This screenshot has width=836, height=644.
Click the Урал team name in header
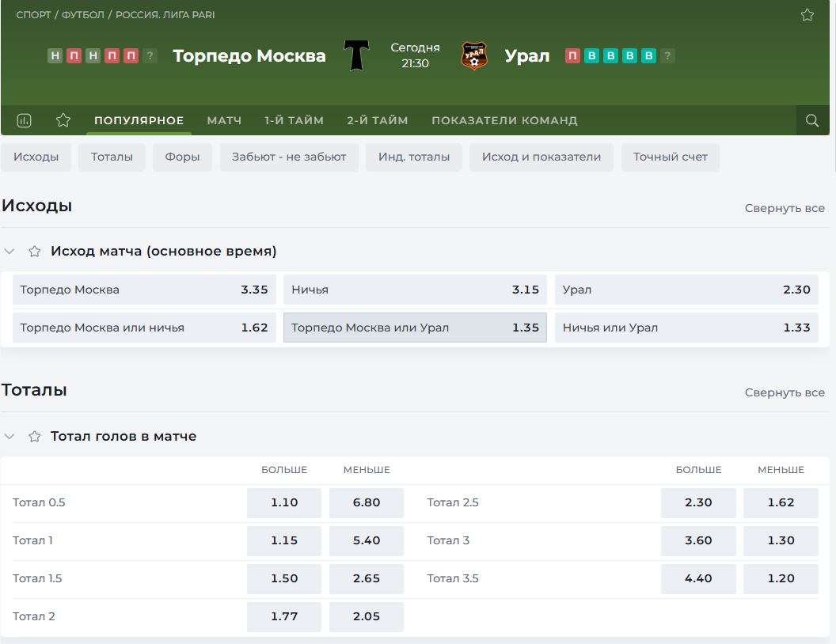click(526, 56)
